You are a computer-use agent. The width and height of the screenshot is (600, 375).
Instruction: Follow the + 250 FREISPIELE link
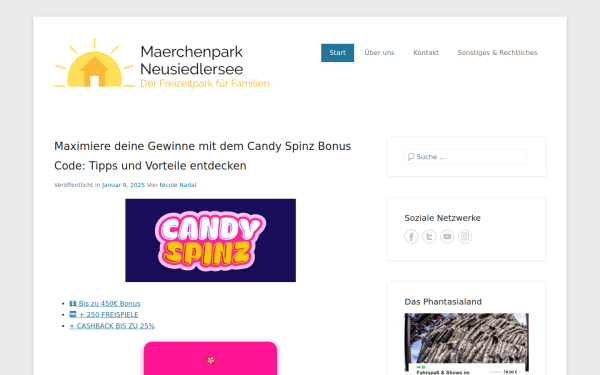[x=104, y=315]
